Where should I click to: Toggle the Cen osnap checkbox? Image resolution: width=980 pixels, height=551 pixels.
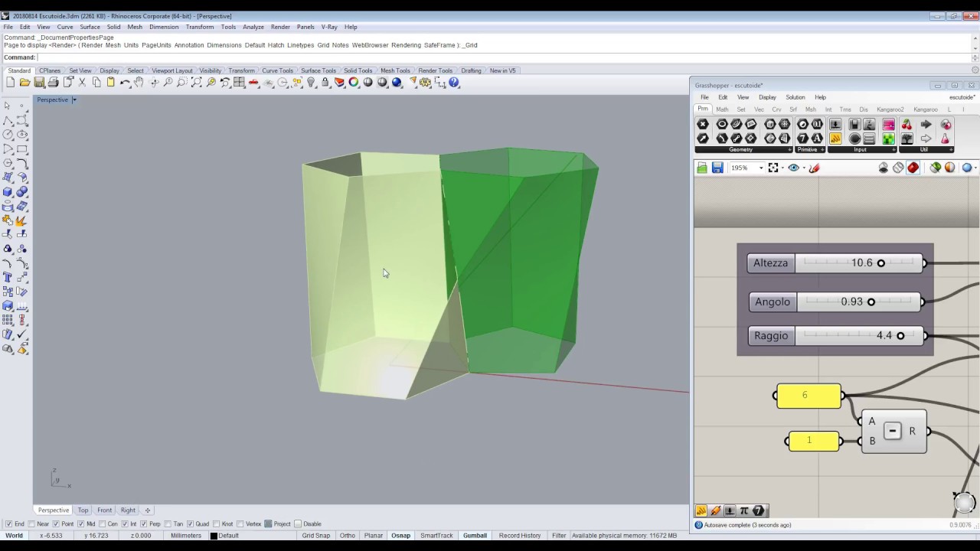click(103, 524)
